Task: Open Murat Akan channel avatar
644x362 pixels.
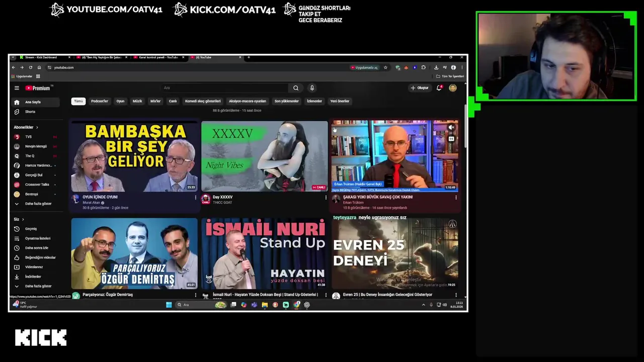Action: click(x=75, y=199)
